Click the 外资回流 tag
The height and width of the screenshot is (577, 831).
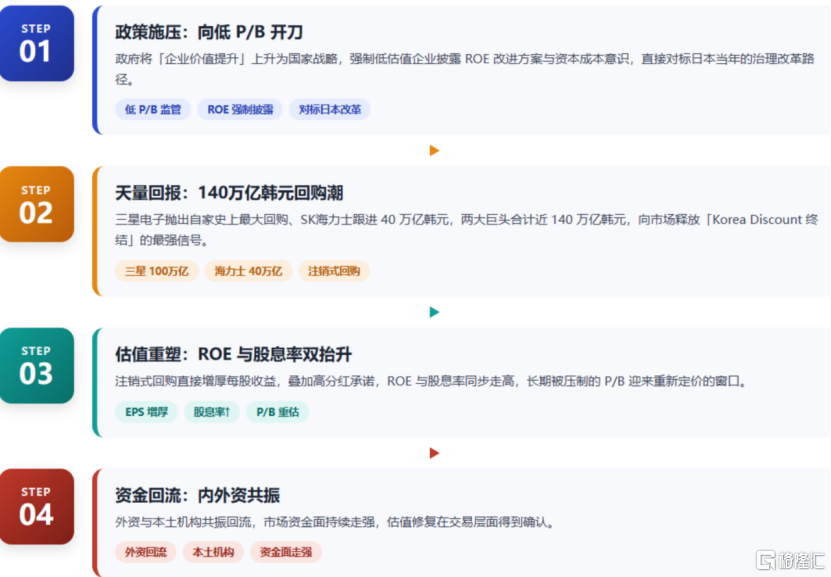(146, 552)
